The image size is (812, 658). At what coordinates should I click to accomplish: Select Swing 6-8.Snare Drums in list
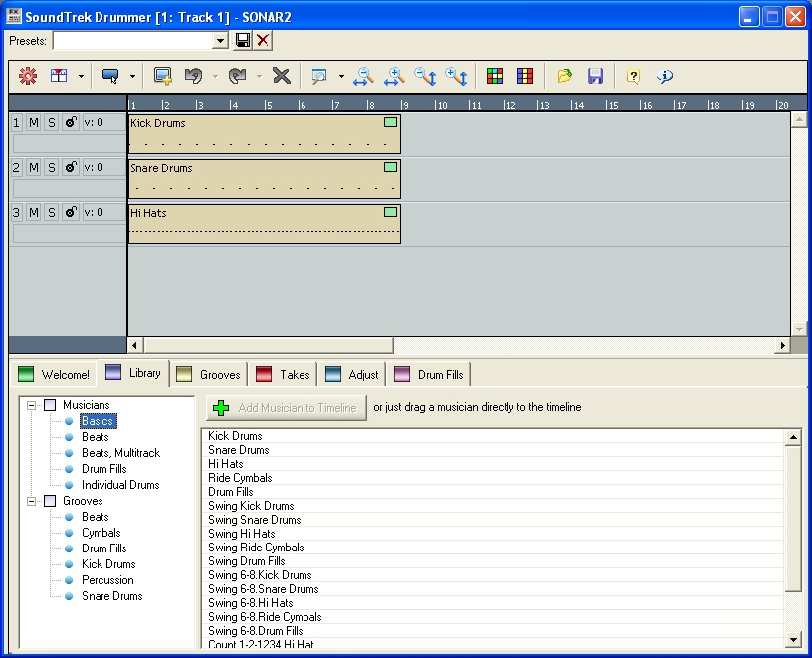pyautogui.click(x=493, y=589)
